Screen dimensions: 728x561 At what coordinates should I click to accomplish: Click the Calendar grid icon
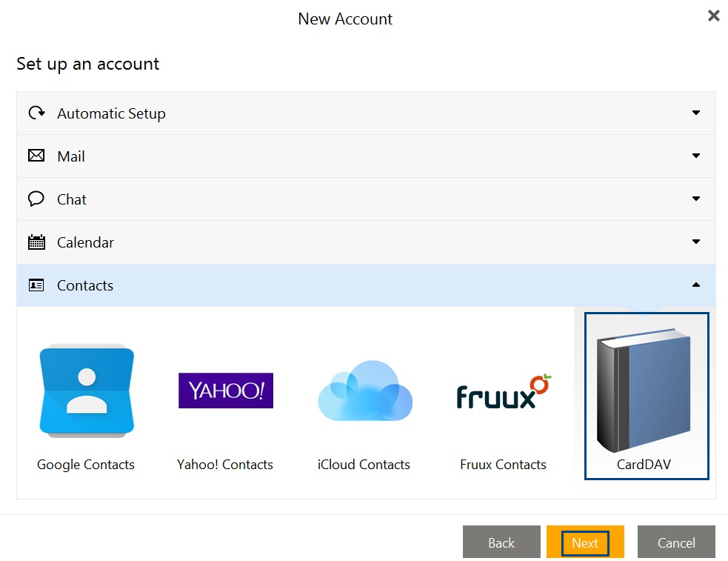point(36,242)
